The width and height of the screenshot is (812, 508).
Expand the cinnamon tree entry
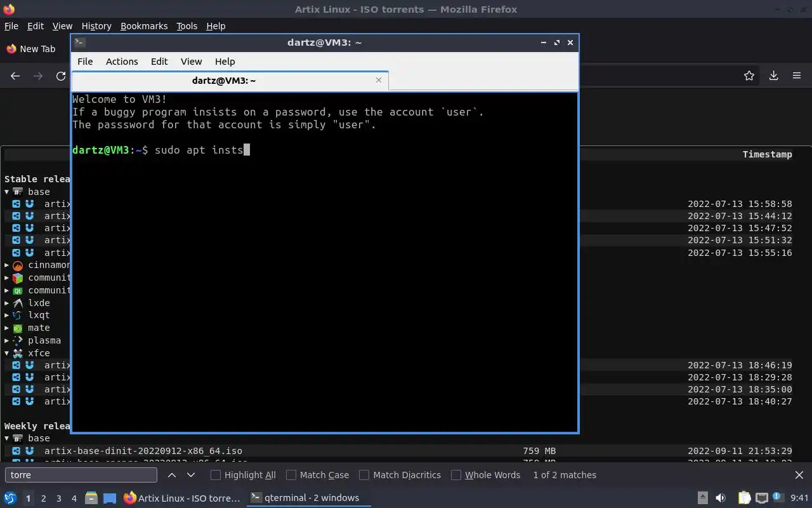(x=7, y=265)
